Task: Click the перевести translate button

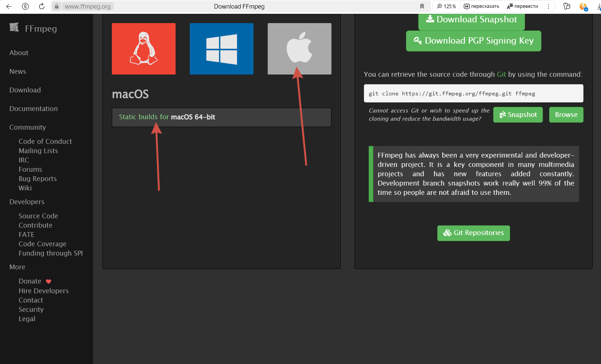Action: click(x=522, y=6)
